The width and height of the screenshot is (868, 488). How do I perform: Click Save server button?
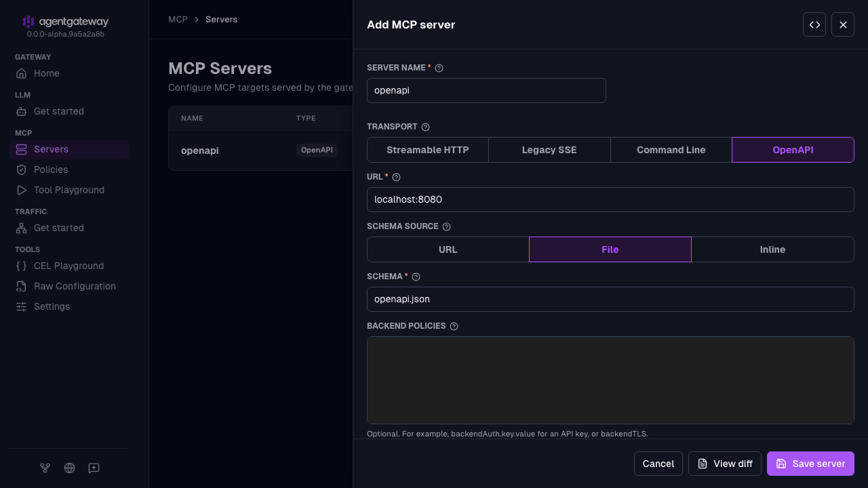810,464
